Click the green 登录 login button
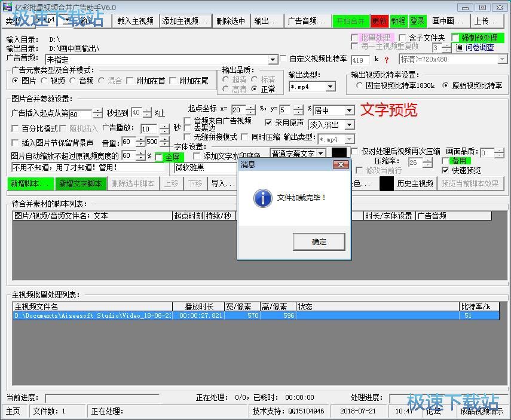 tap(418, 21)
